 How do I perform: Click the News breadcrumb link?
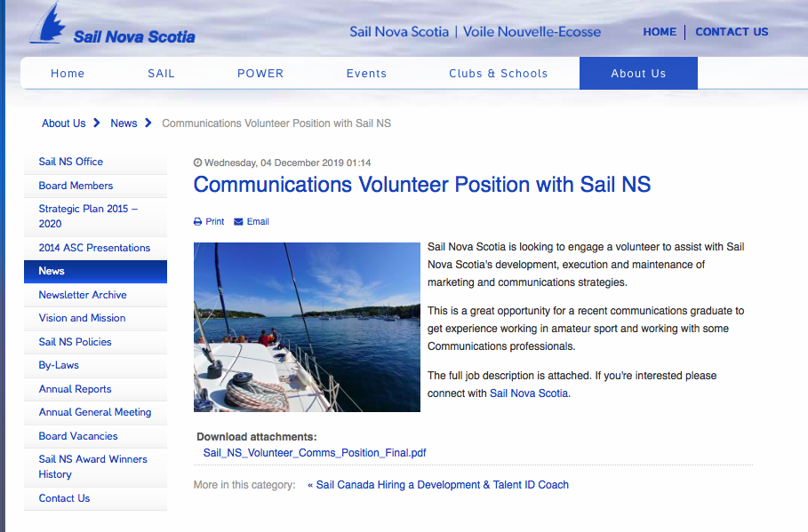[124, 123]
